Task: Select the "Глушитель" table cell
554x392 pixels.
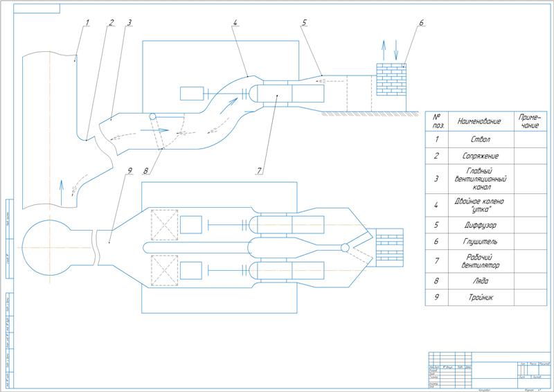Action: pos(481,242)
